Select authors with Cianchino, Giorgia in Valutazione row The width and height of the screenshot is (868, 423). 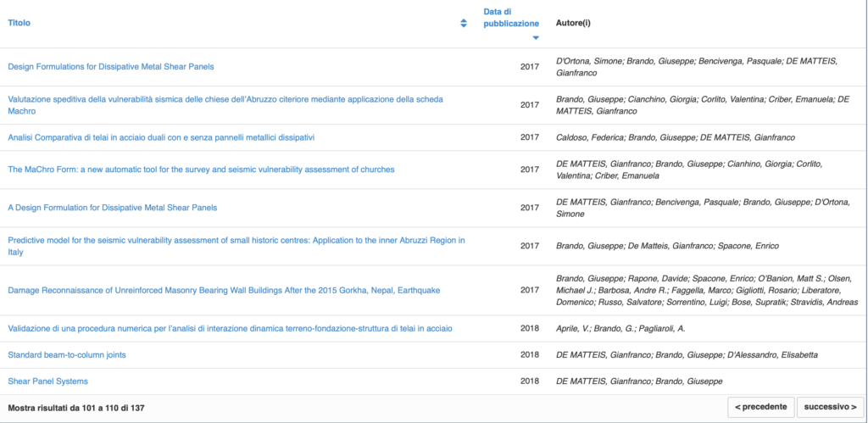tap(702, 105)
